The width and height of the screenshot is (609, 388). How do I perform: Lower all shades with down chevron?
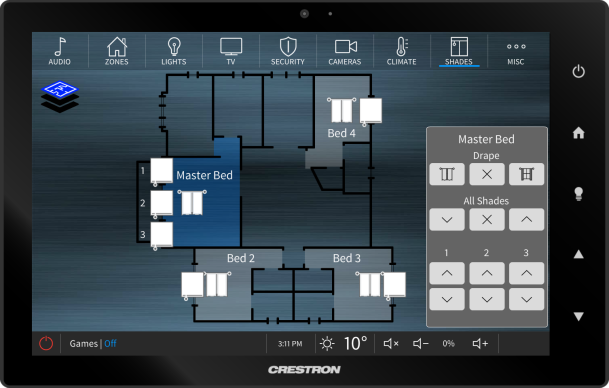[x=447, y=219]
